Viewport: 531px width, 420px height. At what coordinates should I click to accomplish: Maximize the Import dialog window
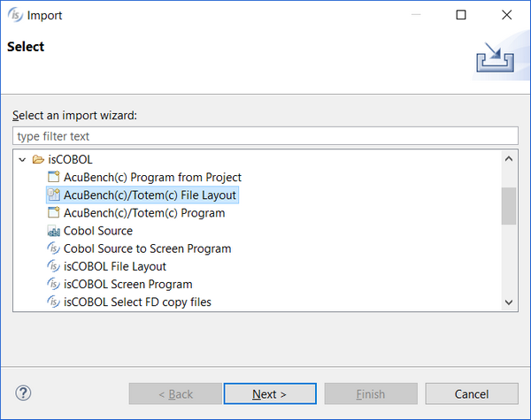click(x=461, y=15)
